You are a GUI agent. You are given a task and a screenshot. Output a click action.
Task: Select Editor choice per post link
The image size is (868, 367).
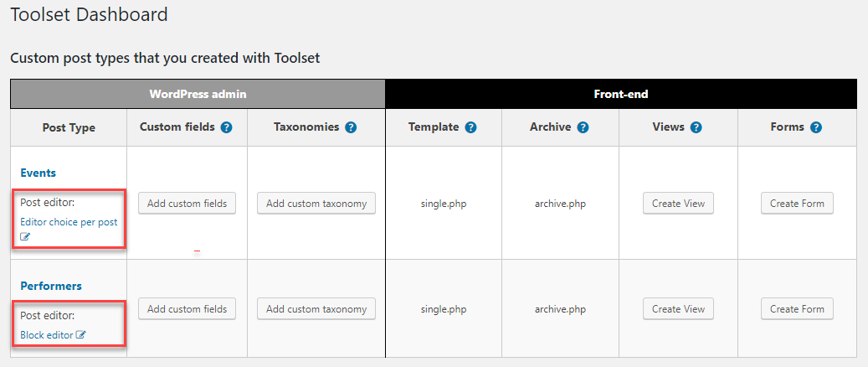click(x=69, y=222)
